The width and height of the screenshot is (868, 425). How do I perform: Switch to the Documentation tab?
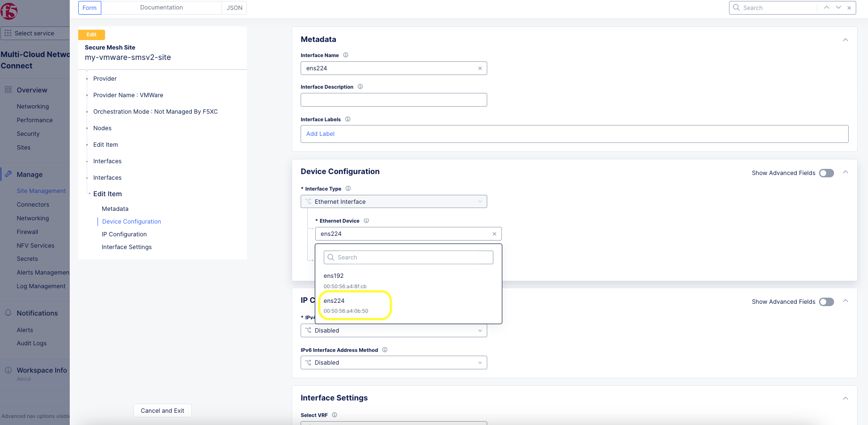click(x=161, y=8)
